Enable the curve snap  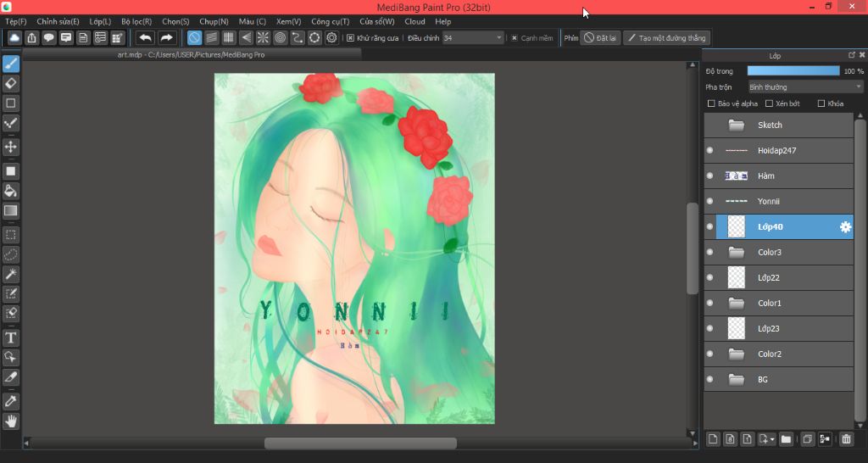click(298, 37)
